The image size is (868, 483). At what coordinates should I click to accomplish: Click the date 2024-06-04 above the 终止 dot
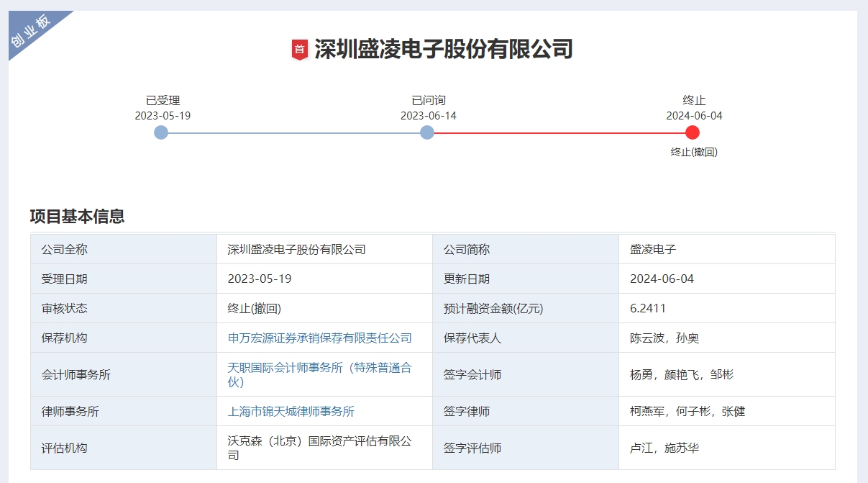tap(694, 116)
